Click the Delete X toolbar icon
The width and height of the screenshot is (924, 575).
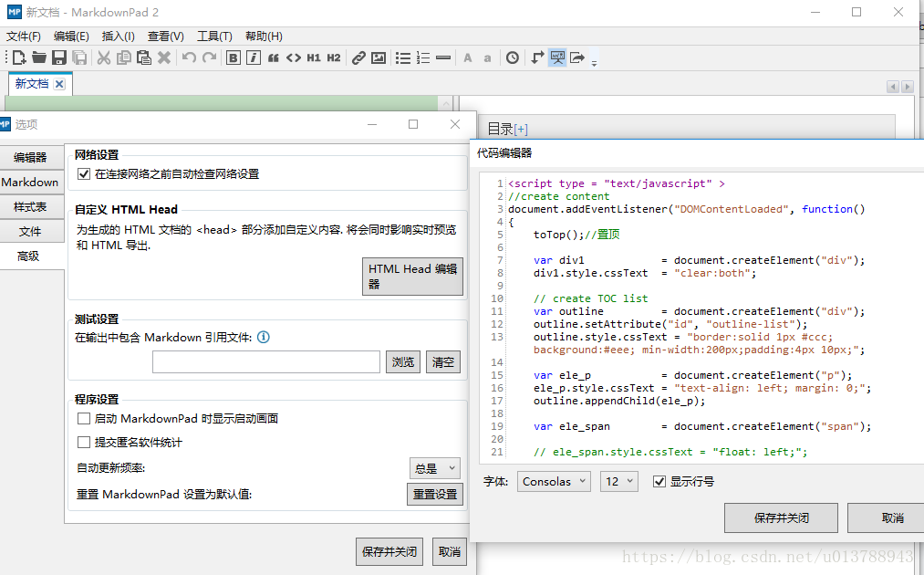pyautogui.click(x=164, y=57)
